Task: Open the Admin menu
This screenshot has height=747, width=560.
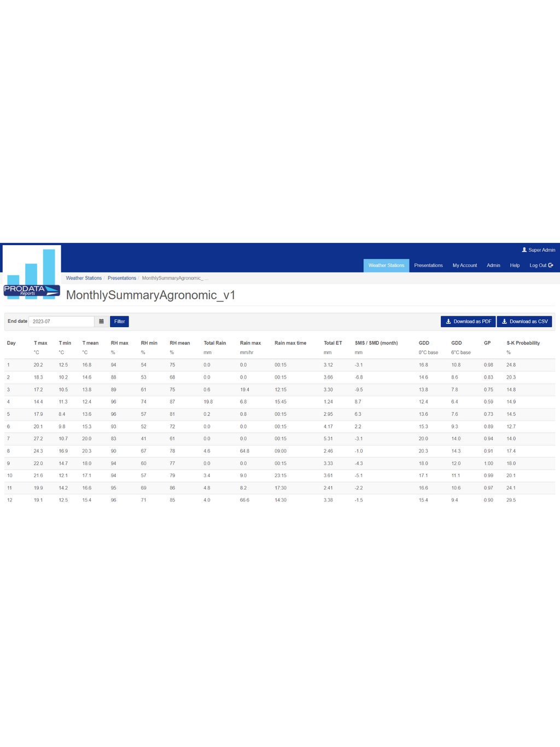Action: click(493, 265)
